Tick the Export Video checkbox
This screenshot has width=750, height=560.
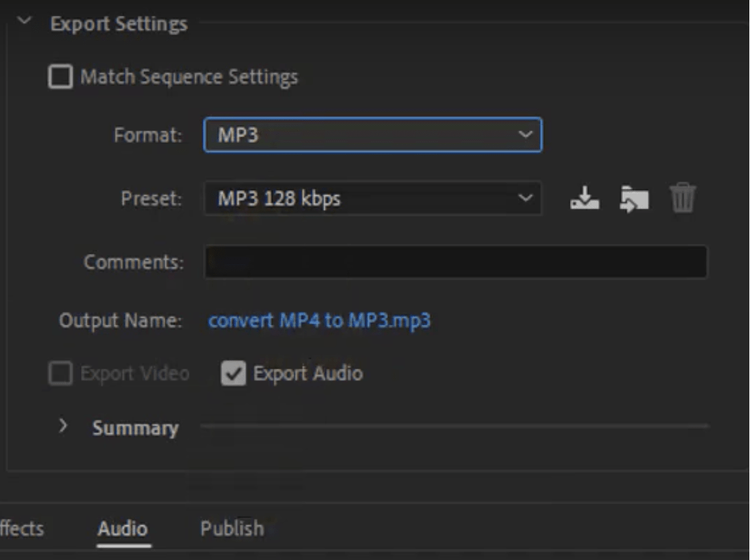coord(60,374)
